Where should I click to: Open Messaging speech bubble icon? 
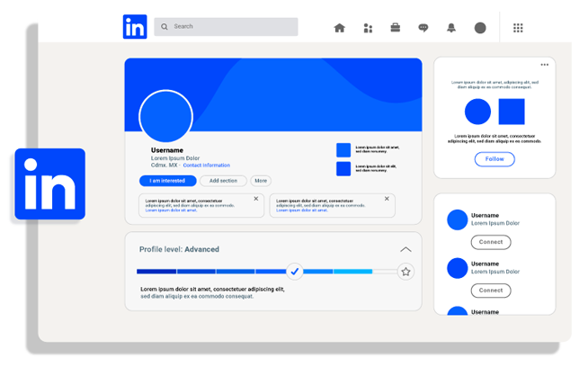point(423,28)
